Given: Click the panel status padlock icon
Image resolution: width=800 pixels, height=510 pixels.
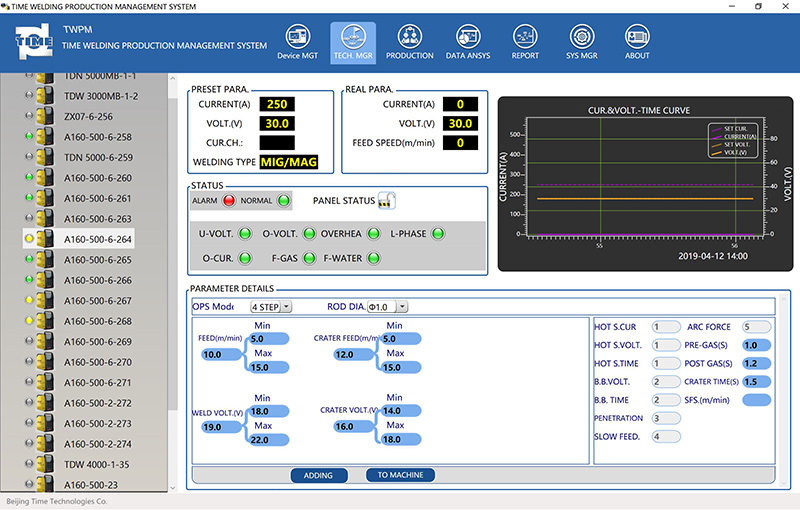Looking at the screenshot, I should (386, 201).
